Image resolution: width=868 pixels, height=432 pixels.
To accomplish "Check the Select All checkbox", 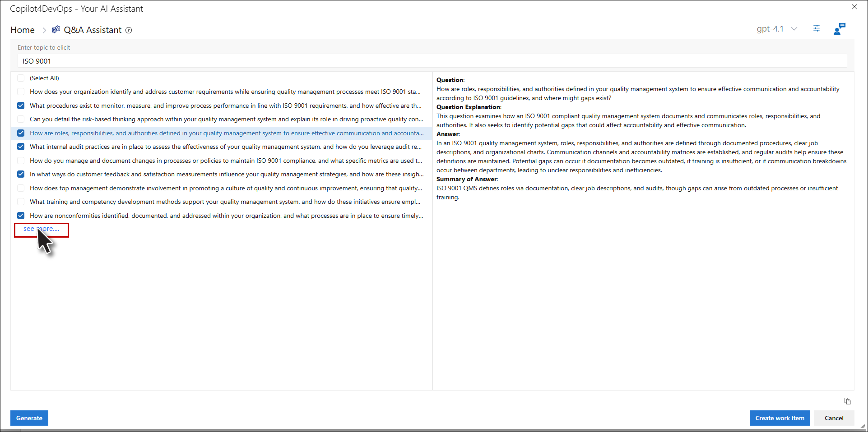I will [21, 78].
